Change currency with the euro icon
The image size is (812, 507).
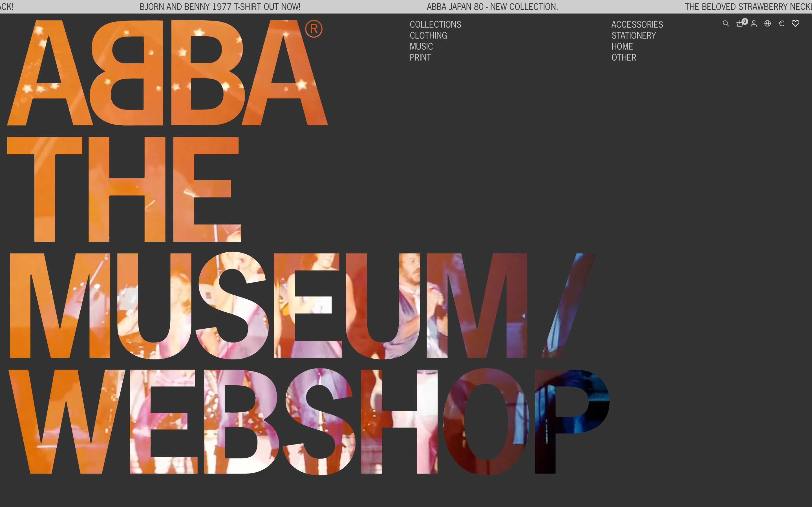(x=781, y=23)
